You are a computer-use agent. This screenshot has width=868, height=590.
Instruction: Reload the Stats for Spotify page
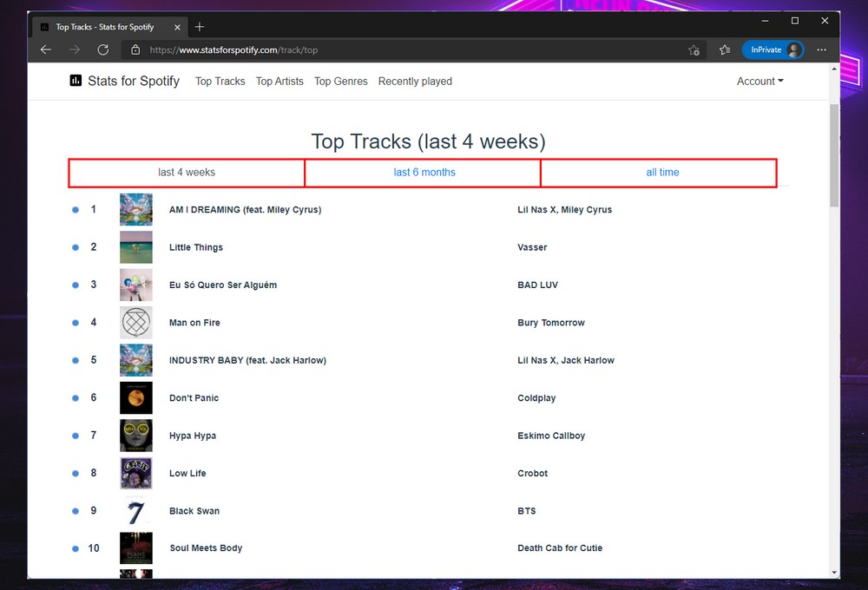103,49
